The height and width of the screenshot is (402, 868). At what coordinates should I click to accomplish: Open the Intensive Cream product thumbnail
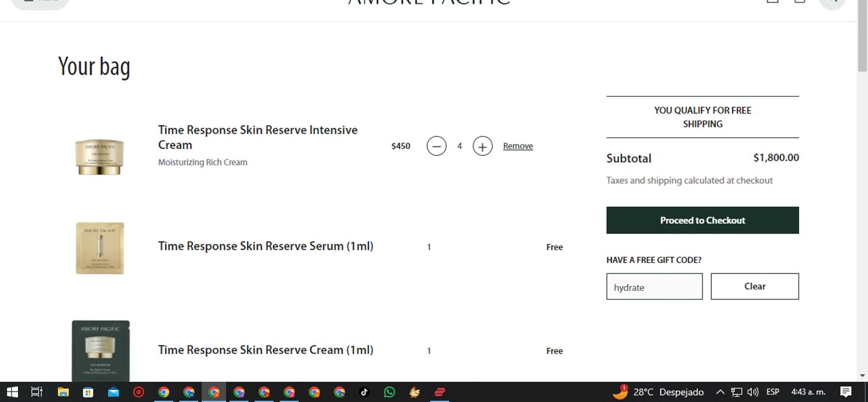pos(100,156)
